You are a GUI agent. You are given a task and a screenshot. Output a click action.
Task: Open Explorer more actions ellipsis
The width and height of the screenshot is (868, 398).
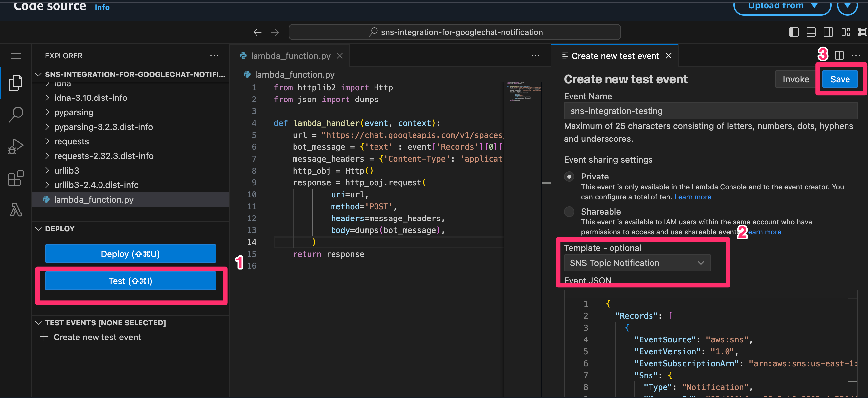pyautogui.click(x=214, y=56)
